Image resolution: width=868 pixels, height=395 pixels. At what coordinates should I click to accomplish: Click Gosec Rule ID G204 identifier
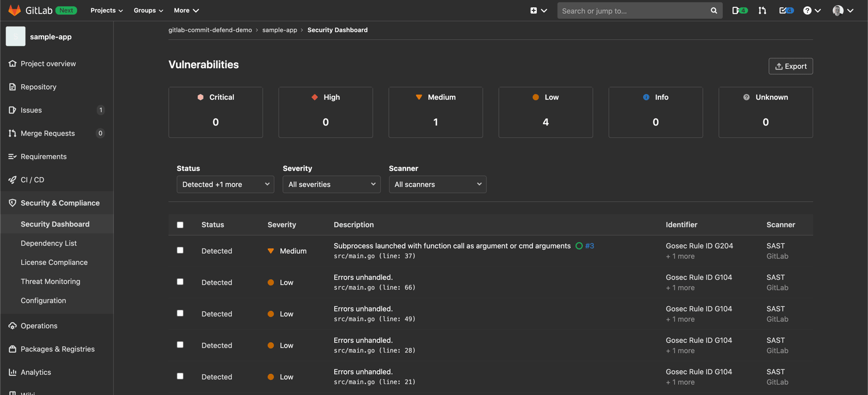coord(700,246)
